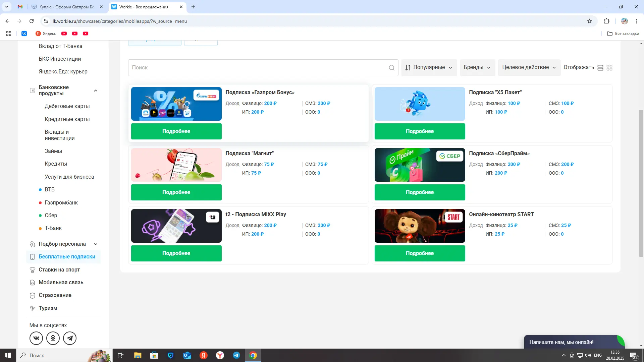Collapse the Банковские продукты section
The height and width of the screenshot is (362, 644).
pos(96,90)
